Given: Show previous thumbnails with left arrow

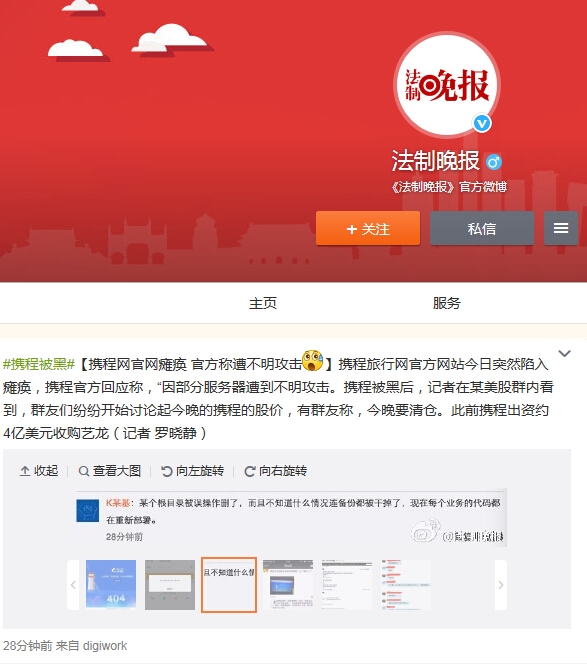Looking at the screenshot, I should pyautogui.click(x=73, y=585).
